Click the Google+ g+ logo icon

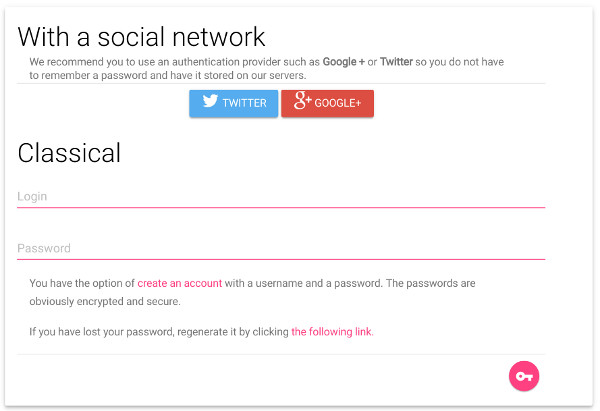click(303, 101)
